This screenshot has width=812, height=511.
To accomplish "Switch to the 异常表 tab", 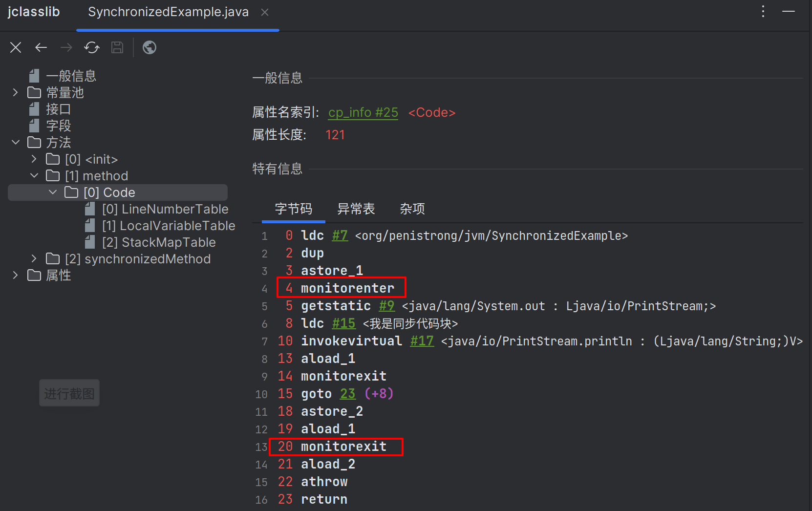I will [x=356, y=209].
